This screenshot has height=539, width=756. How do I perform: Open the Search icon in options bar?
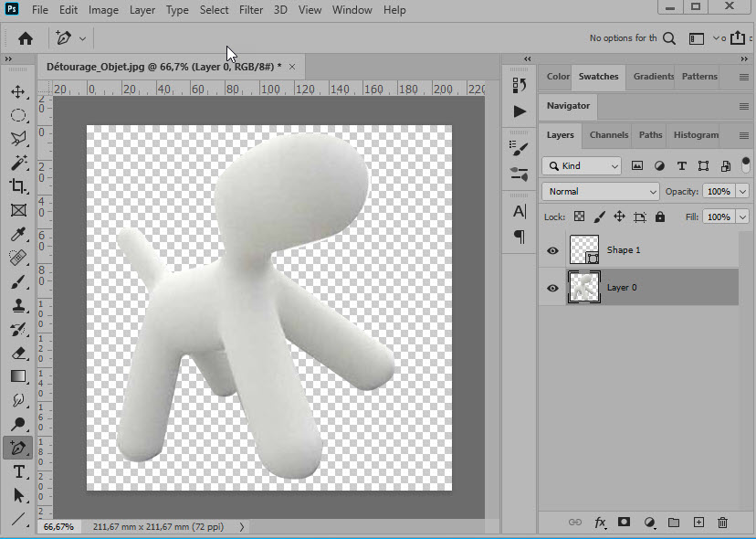point(669,38)
